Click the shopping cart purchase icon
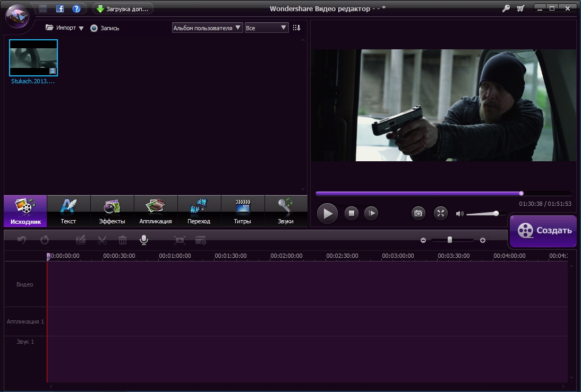Viewport: 581px width, 392px height. [520, 8]
